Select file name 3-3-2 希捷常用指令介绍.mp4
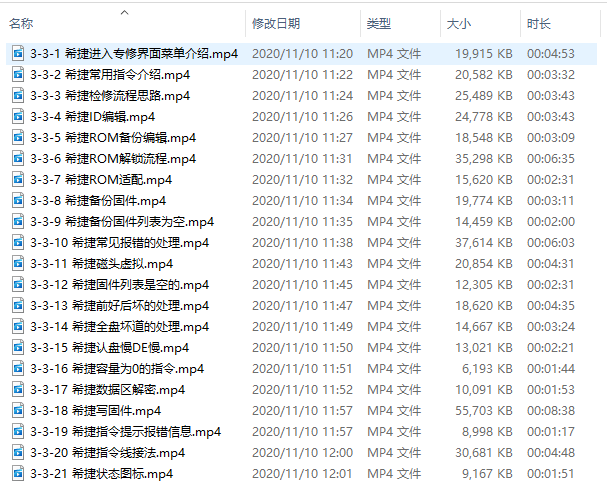The width and height of the screenshot is (607, 493). point(110,74)
